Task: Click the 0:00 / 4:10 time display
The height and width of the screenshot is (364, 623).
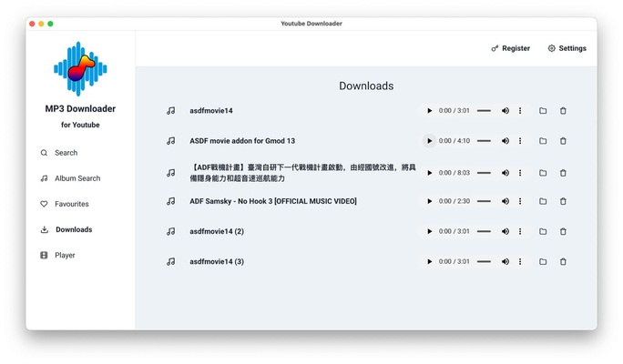Action: [x=454, y=141]
